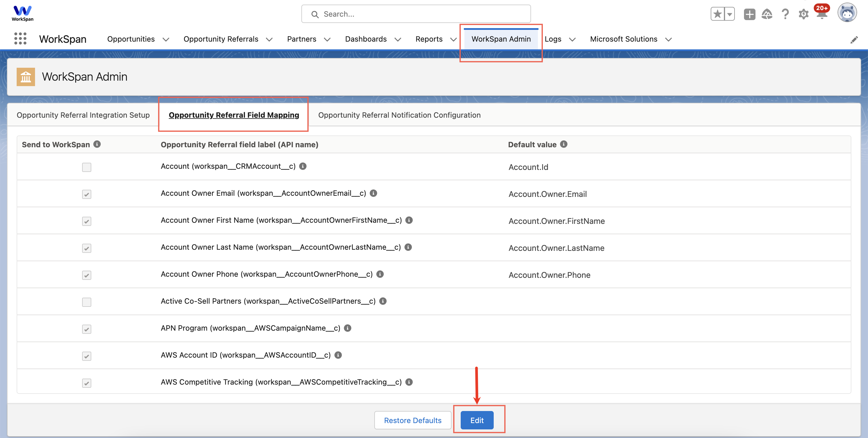Expand the Partners nav dropdown chevron
This screenshot has width=868, height=438.
click(x=327, y=39)
